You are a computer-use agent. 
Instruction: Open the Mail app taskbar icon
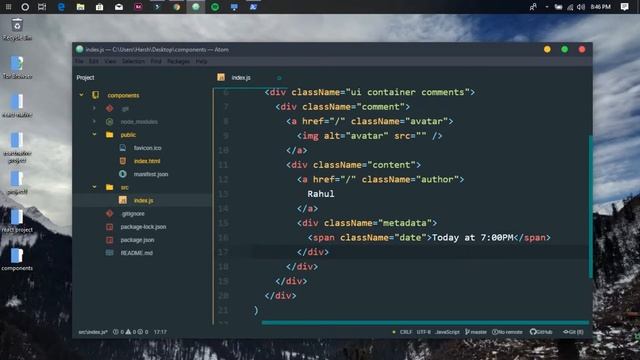point(119,7)
